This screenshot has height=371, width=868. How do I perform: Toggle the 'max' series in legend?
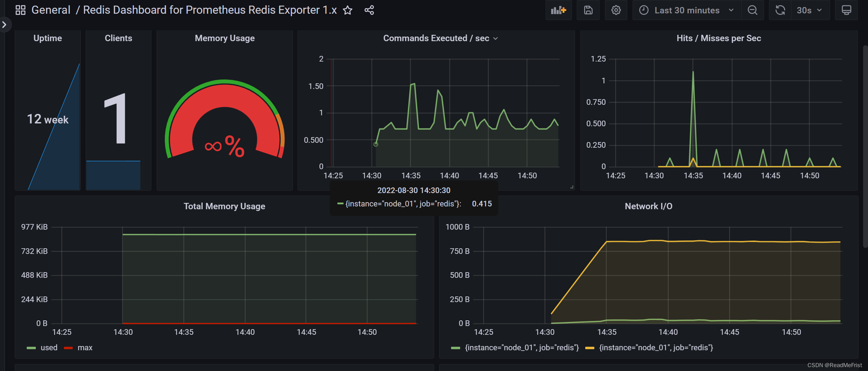click(x=85, y=347)
